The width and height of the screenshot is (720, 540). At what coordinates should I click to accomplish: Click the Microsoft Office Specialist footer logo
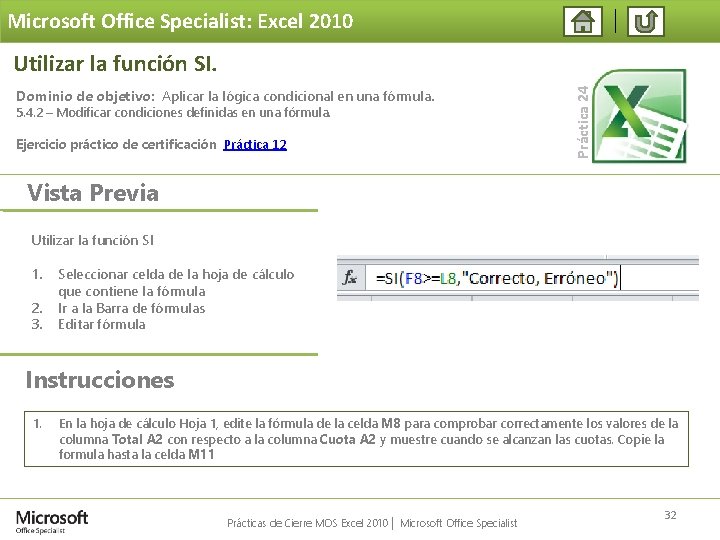coord(51,522)
